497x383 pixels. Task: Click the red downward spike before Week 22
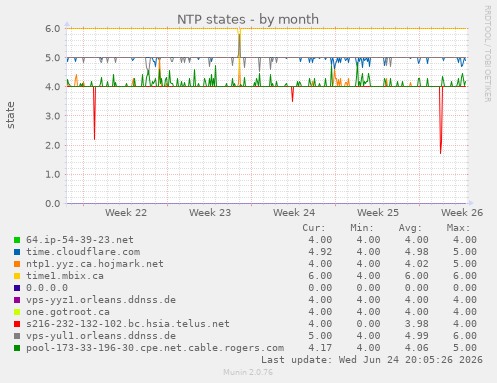coord(95,113)
